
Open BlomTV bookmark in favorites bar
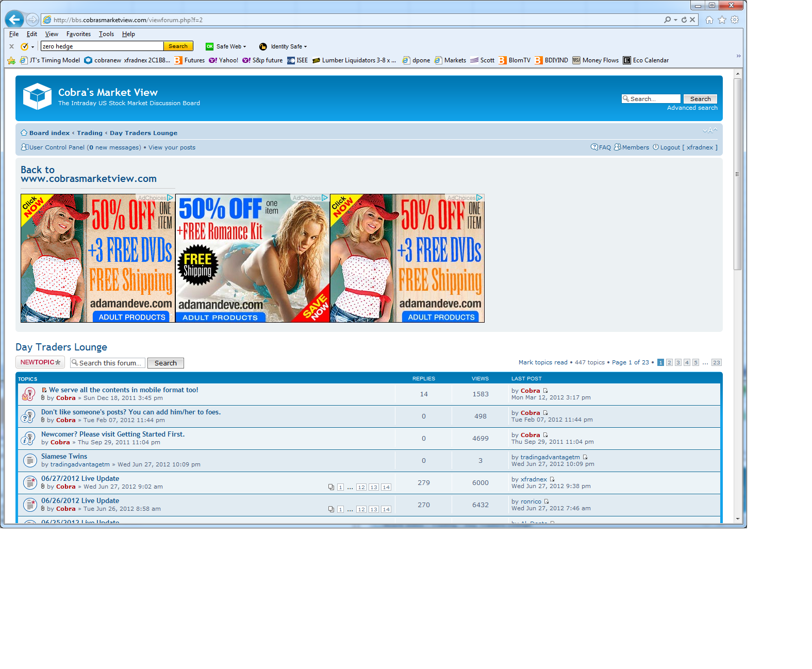click(x=515, y=60)
